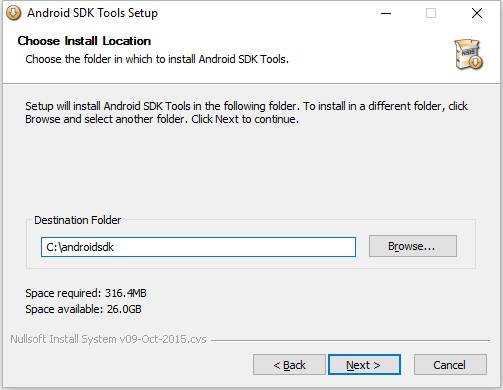Click the Destination Folder group box frame
Image resolution: width=503 pixels, height=390 pixels.
tap(251, 244)
